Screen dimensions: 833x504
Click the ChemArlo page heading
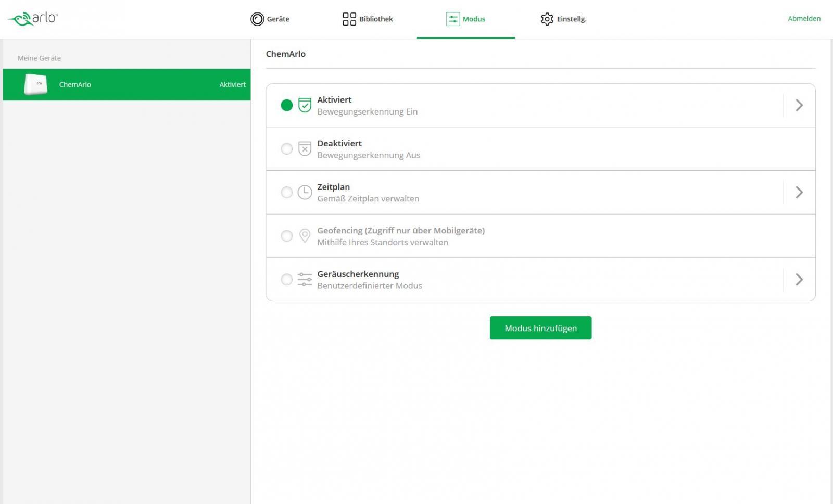[x=286, y=54]
